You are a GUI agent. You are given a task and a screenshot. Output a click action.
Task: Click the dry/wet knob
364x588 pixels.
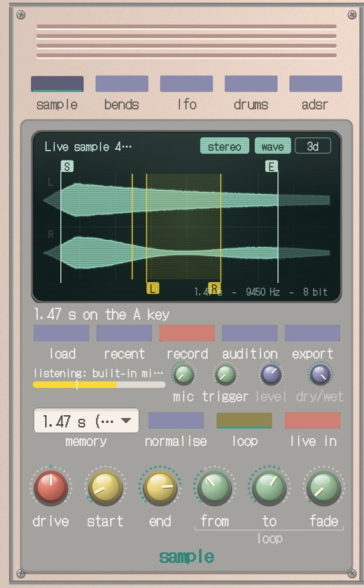pyautogui.click(x=320, y=374)
